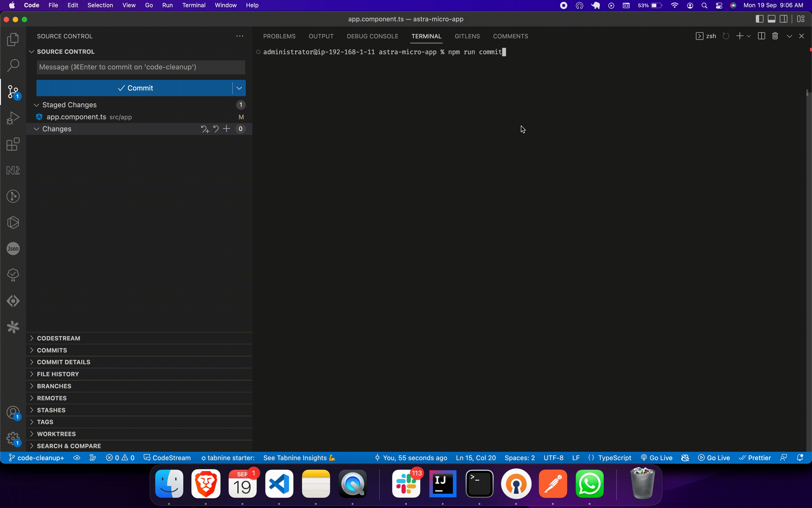
Task: Collapse the SOURCE CONTROL section
Action: (31, 51)
